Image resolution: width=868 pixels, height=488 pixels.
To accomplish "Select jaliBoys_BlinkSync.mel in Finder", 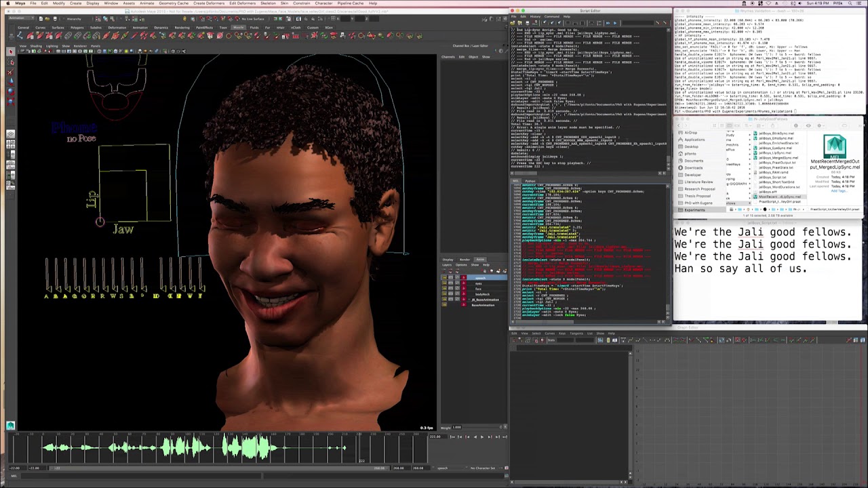I will coord(776,134).
